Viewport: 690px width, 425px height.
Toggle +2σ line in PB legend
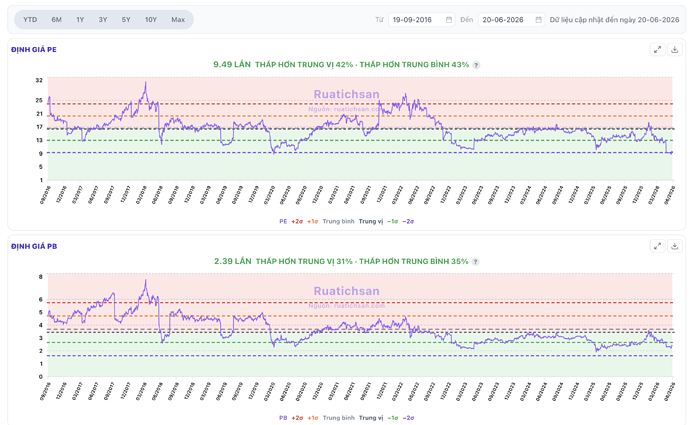297,418
